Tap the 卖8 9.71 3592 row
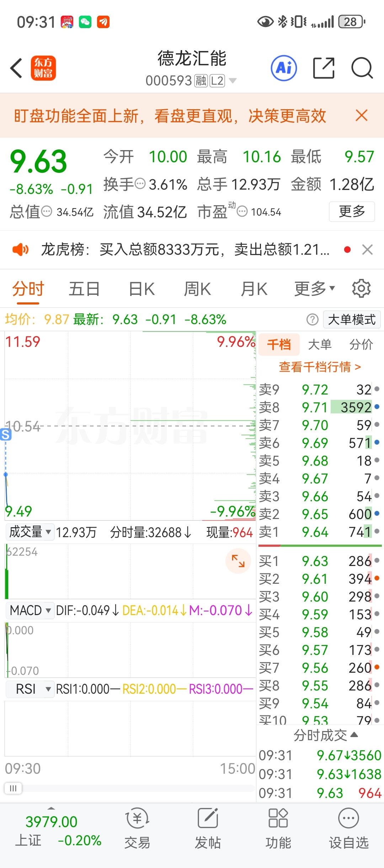The height and width of the screenshot is (868, 384). tap(320, 407)
